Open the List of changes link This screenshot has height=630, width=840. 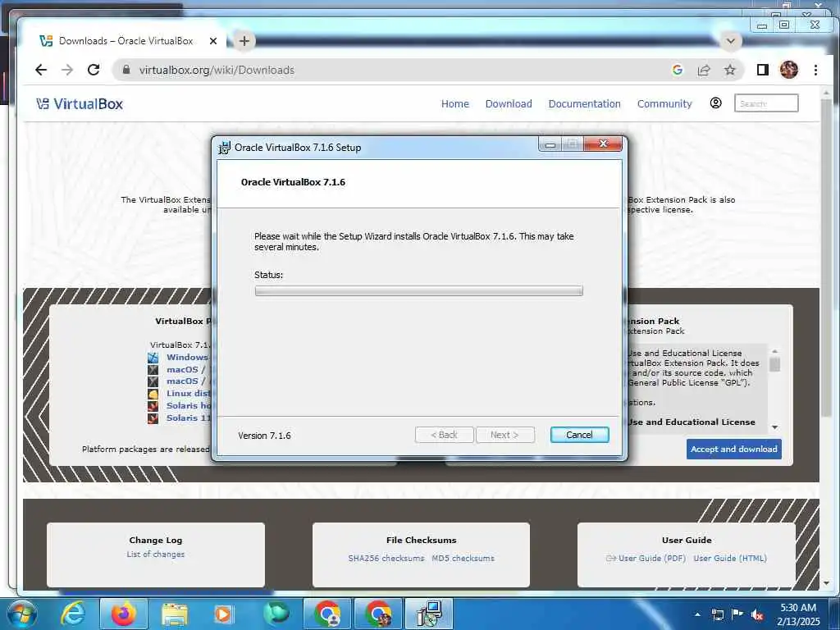pos(155,554)
